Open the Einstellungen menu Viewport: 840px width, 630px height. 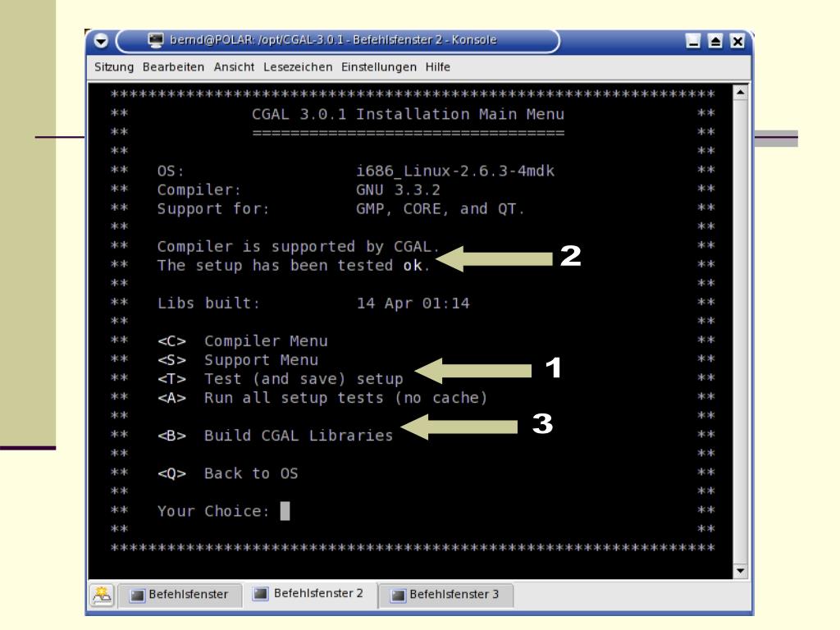[379, 67]
